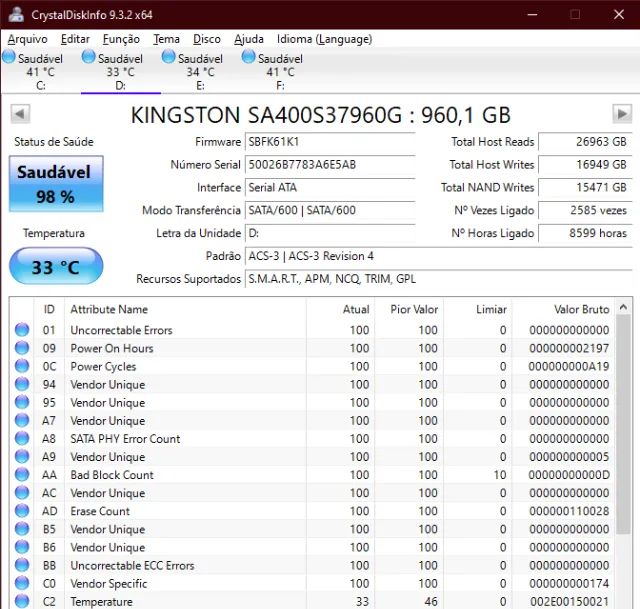Screen dimensions: 640x609
Task: Click status orb for attribute ID AC
Action: (x=22, y=493)
